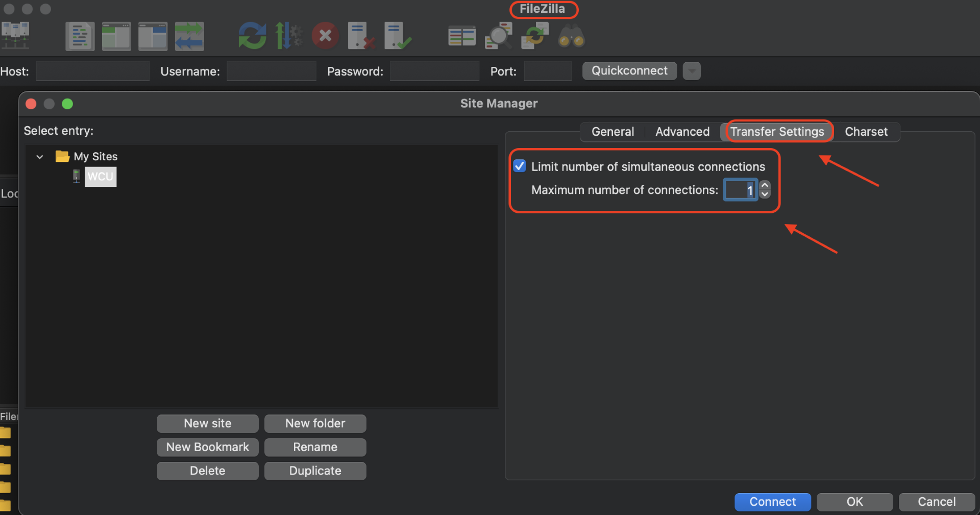The width and height of the screenshot is (980, 515).
Task: Toggle remote directory tree display icon
Action: point(153,36)
